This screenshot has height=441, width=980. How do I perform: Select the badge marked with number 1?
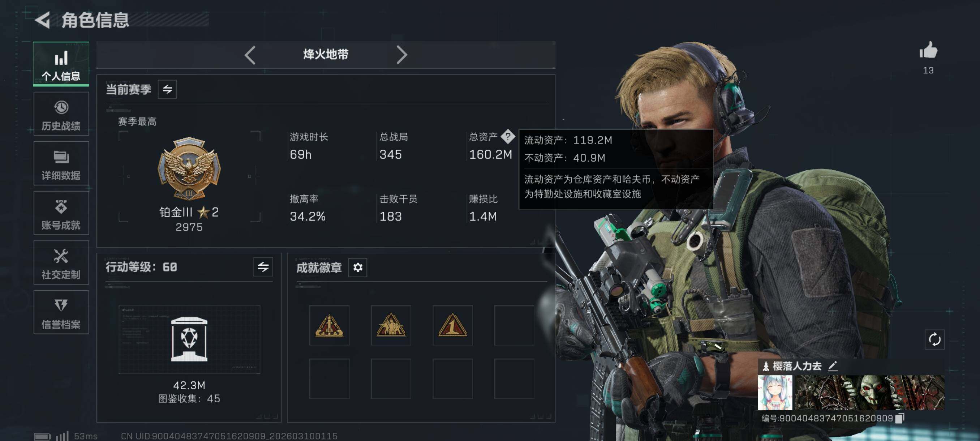pyautogui.click(x=452, y=325)
